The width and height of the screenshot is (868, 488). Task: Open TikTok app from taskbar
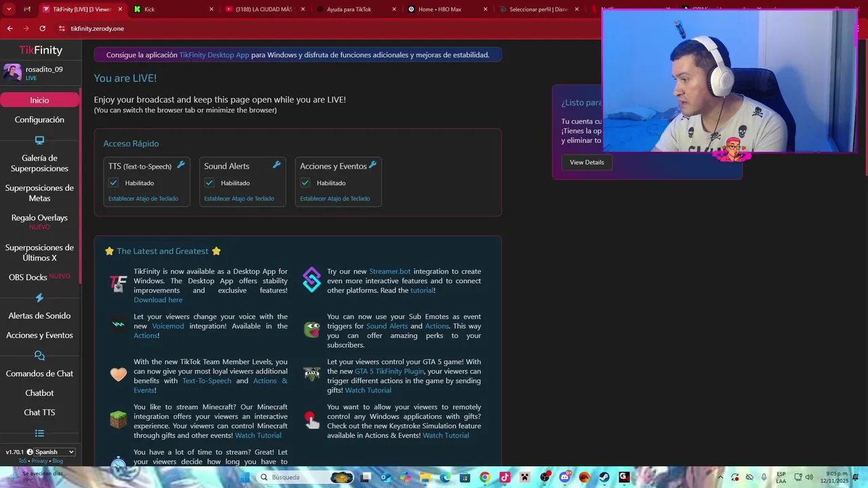point(505,477)
